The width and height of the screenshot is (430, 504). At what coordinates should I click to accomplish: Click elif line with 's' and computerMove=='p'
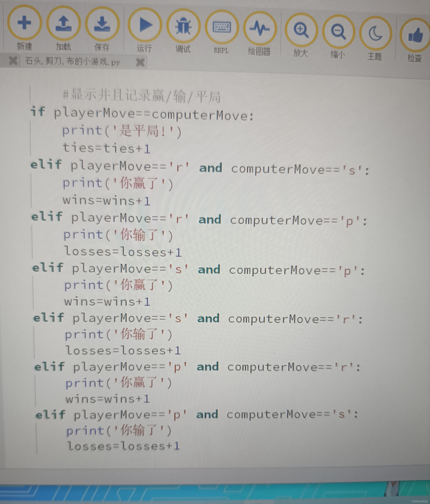tap(199, 269)
